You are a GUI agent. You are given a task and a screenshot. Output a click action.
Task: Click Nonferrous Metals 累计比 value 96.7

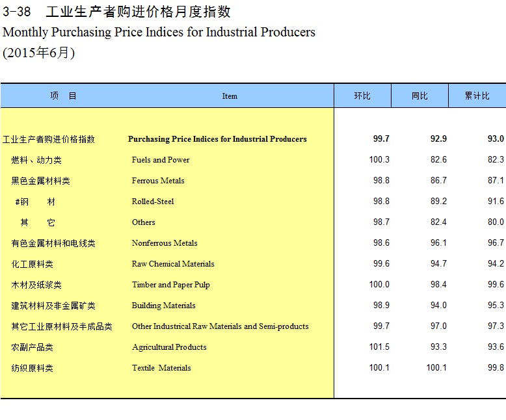496,243
